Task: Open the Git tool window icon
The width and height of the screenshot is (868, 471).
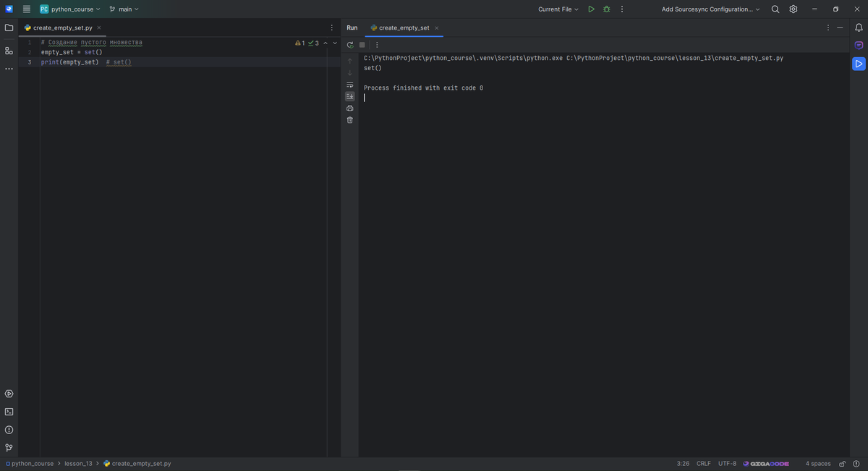Action: [9, 448]
